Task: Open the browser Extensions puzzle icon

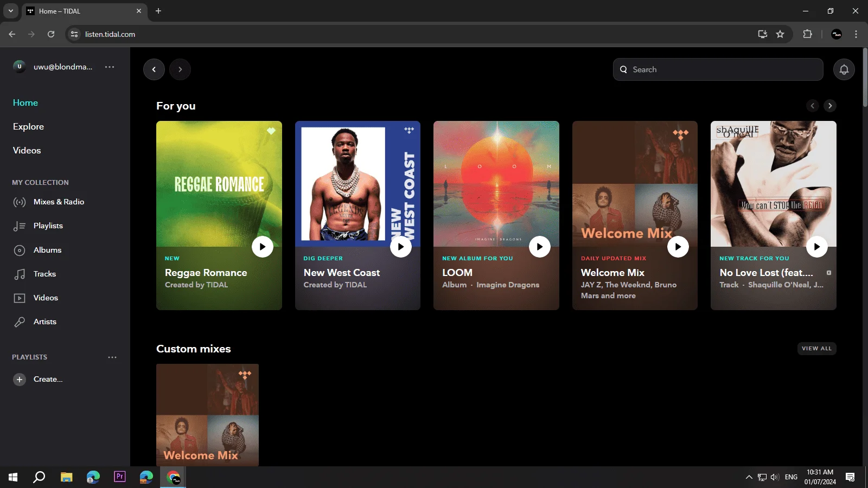Action: [x=807, y=34]
